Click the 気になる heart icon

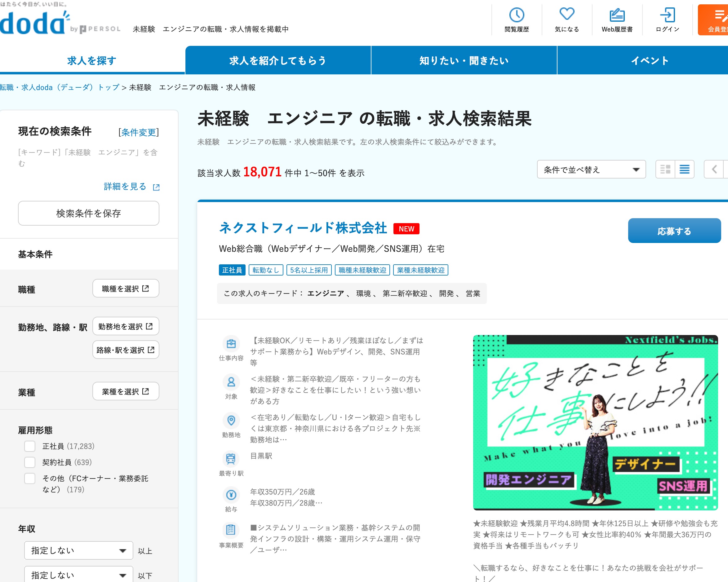[x=566, y=15]
